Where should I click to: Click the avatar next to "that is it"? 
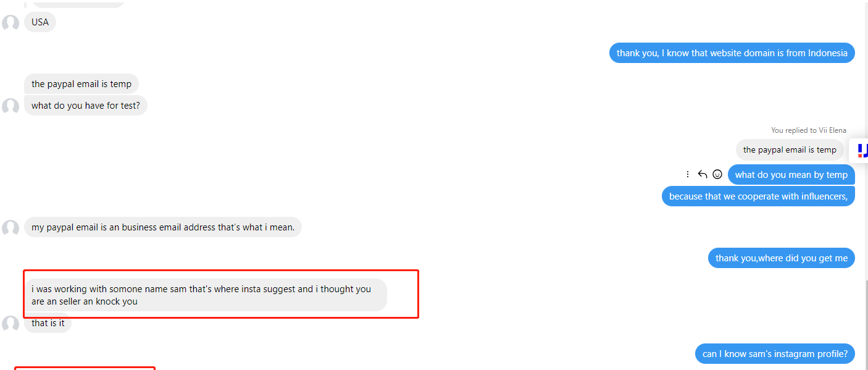coord(10,323)
